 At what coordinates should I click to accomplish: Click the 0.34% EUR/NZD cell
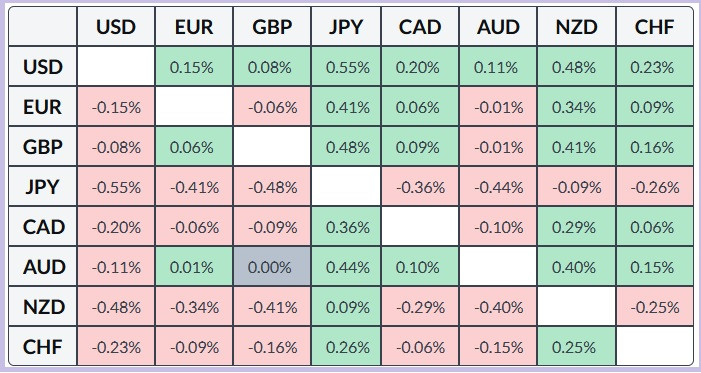[576, 107]
